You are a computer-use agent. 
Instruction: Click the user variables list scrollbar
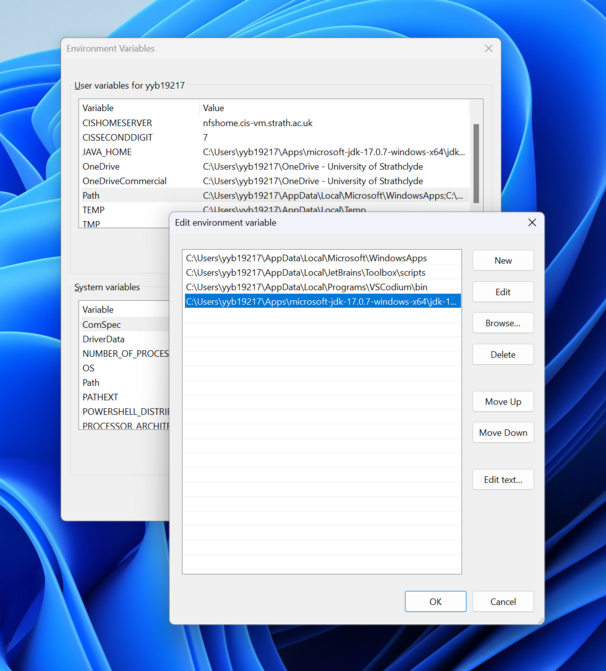pos(477,160)
